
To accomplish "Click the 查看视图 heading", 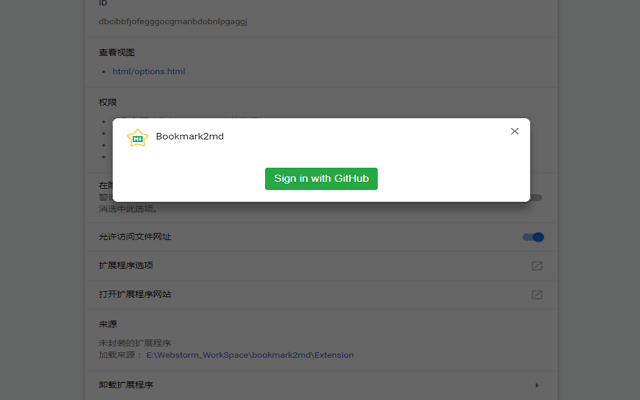I will 117,52.
